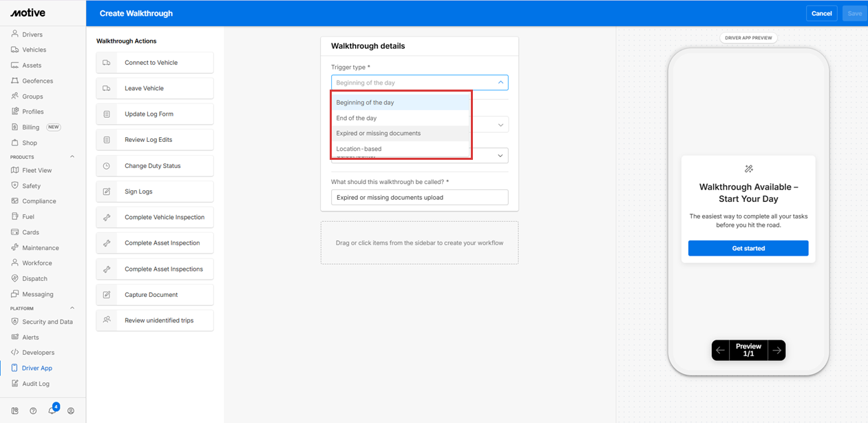Add Complete Vehicle Inspection action
The height and width of the screenshot is (423, 868).
click(x=155, y=217)
